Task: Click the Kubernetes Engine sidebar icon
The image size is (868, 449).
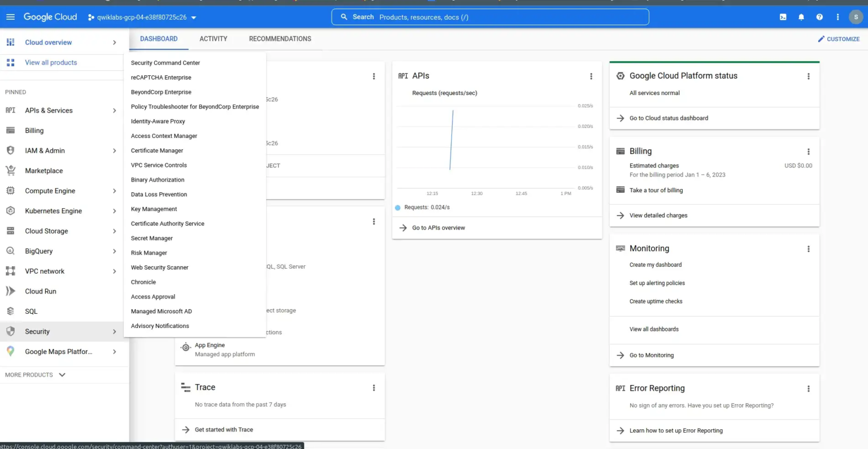Action: 10,210
